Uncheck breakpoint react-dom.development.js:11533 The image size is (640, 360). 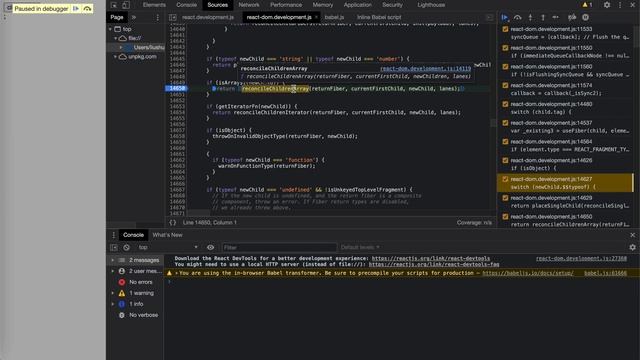click(505, 29)
